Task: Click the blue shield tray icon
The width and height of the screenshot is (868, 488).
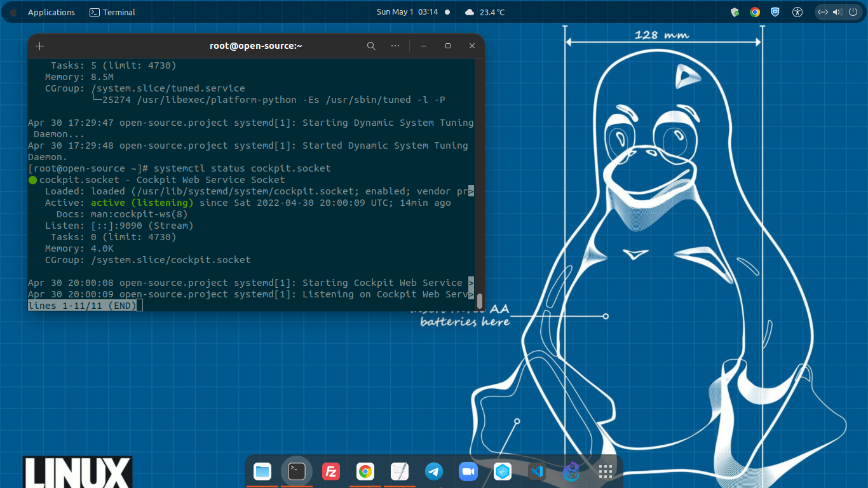Action: [775, 12]
